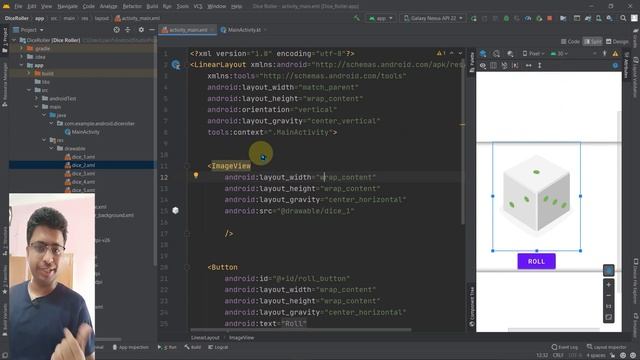Viewport: 640px width, 360px height.
Task: Click the editor warning indicator at top right
Action: [441, 53]
